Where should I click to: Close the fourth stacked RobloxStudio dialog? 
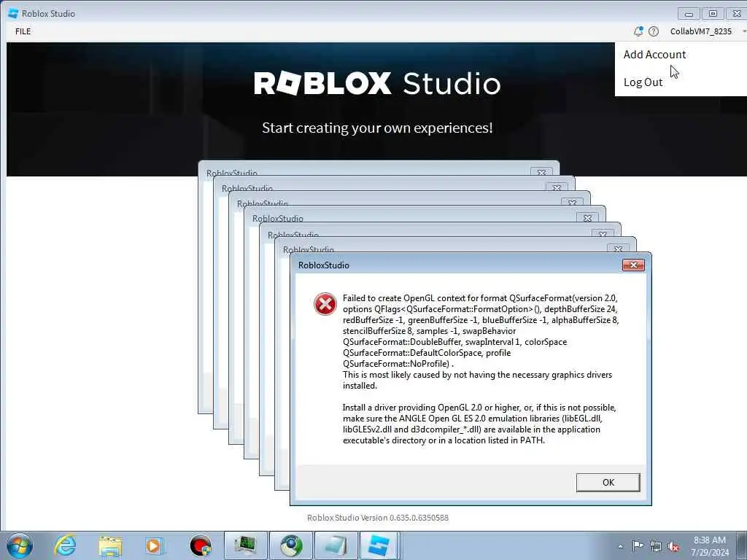pos(587,218)
